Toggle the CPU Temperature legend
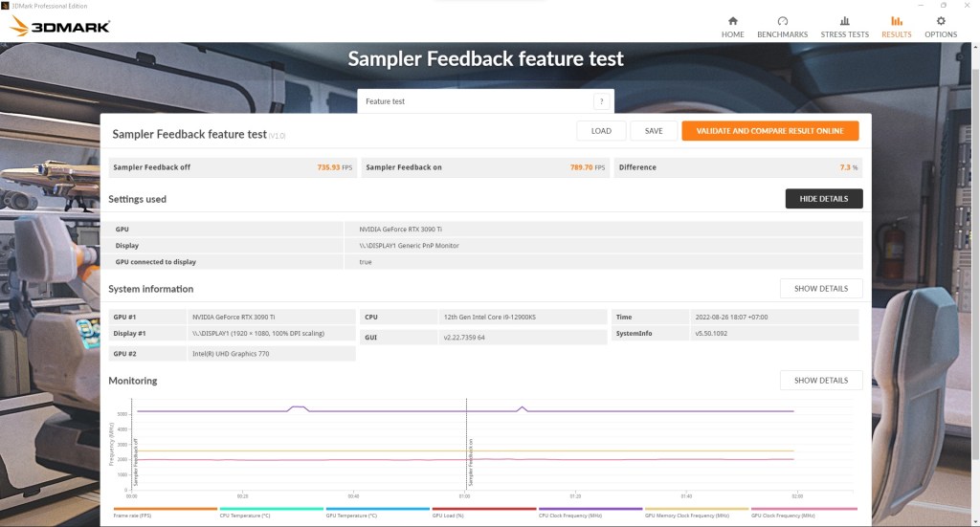 (271, 512)
